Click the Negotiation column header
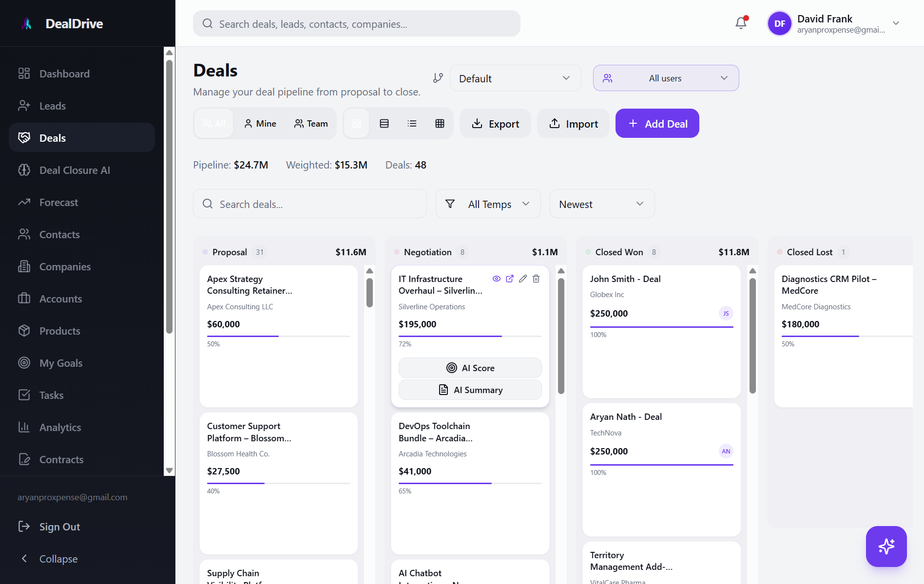Image resolution: width=924 pixels, height=584 pixels. tap(476, 252)
